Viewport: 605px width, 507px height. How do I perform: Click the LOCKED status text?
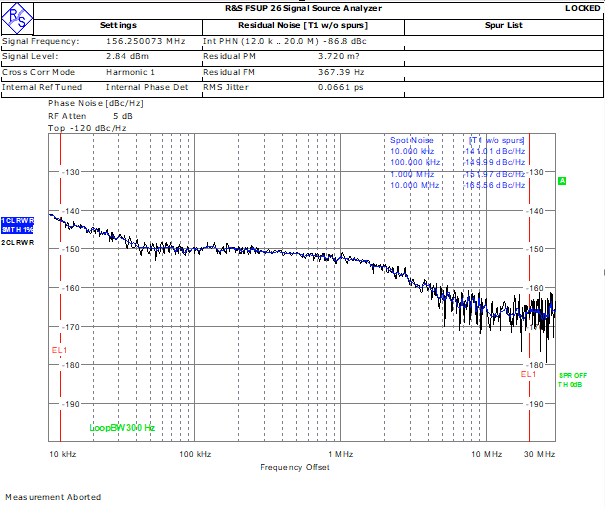(582, 8)
